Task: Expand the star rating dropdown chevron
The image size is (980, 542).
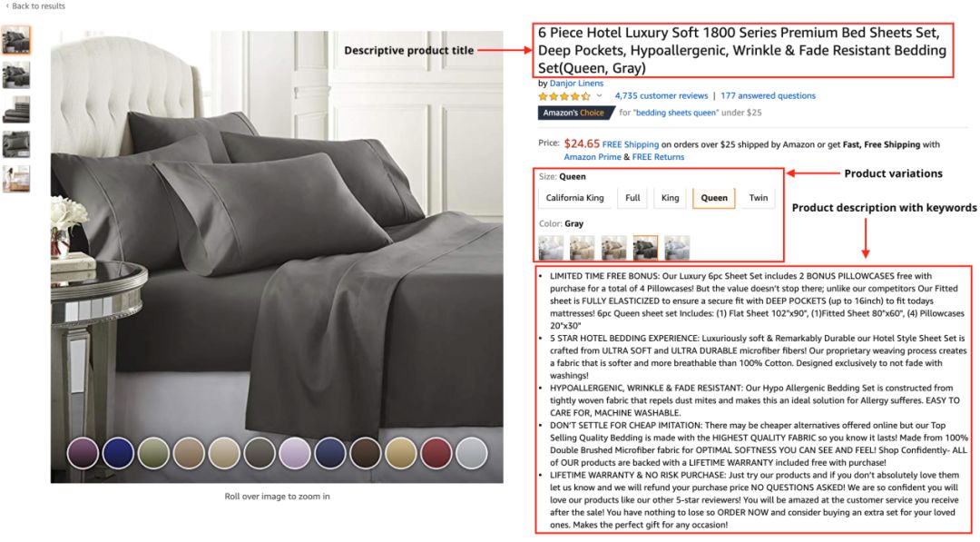Action: pos(599,95)
